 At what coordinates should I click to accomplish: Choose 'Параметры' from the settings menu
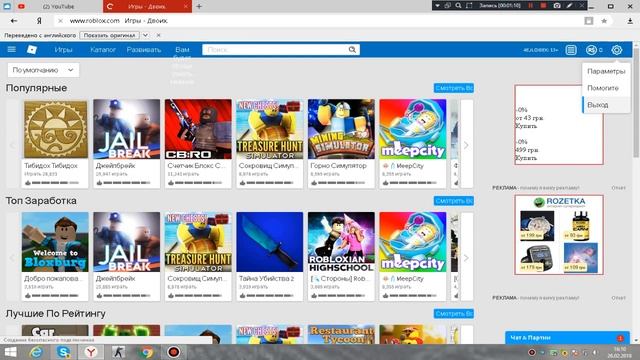click(606, 71)
